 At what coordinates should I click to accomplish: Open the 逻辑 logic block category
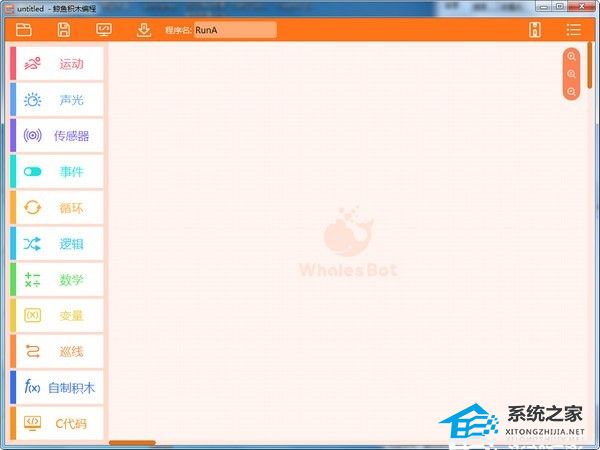point(57,243)
